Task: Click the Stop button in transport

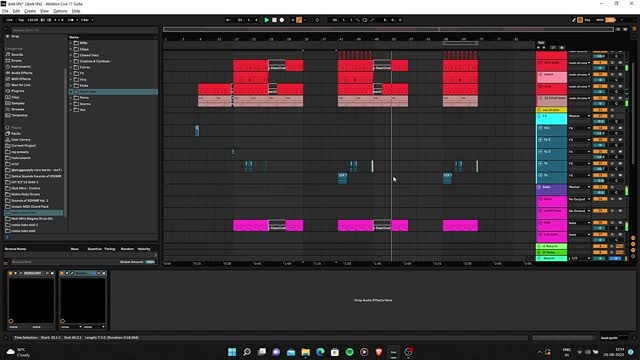Action: pyautogui.click(x=274, y=20)
